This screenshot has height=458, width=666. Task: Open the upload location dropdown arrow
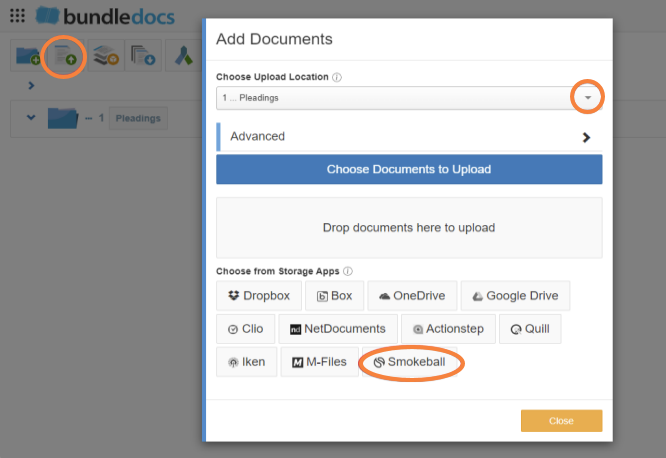587,98
